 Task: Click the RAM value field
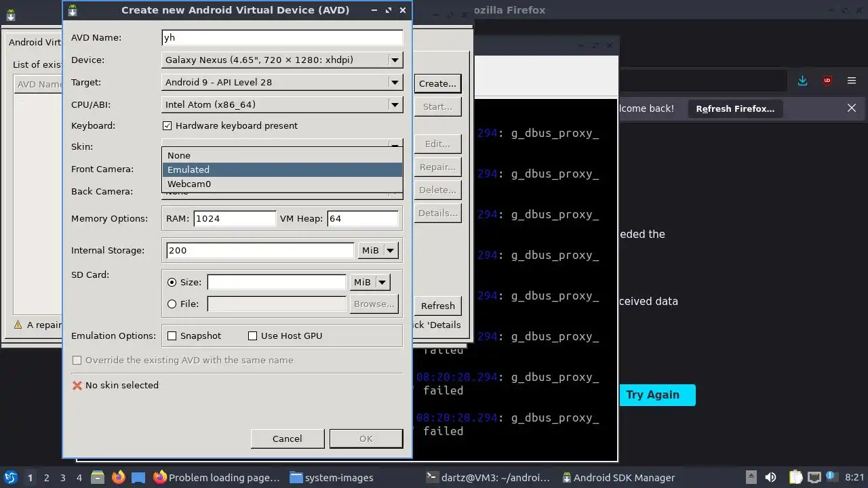pyautogui.click(x=235, y=218)
